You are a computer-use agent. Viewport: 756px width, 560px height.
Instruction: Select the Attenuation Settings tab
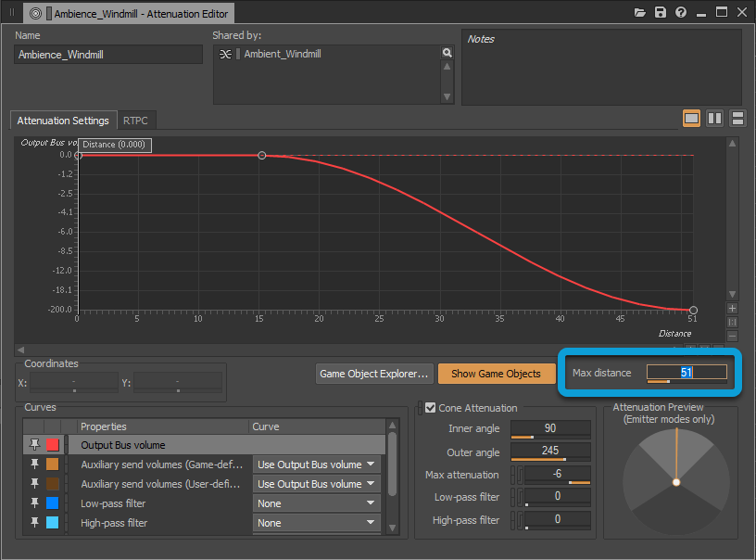click(x=63, y=121)
